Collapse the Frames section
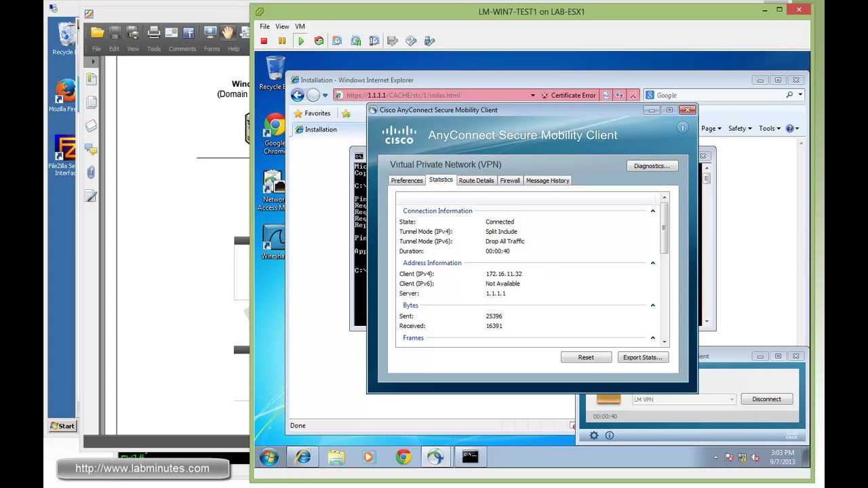 653,338
